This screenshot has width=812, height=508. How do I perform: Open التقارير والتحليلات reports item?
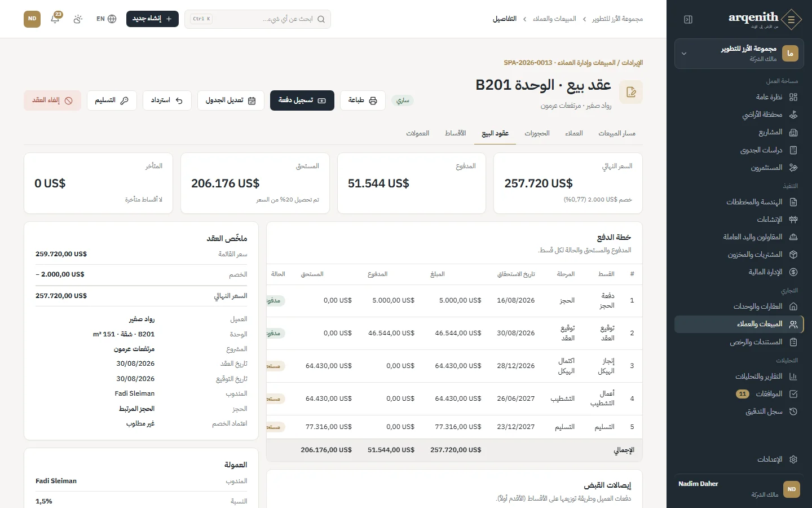(739, 376)
